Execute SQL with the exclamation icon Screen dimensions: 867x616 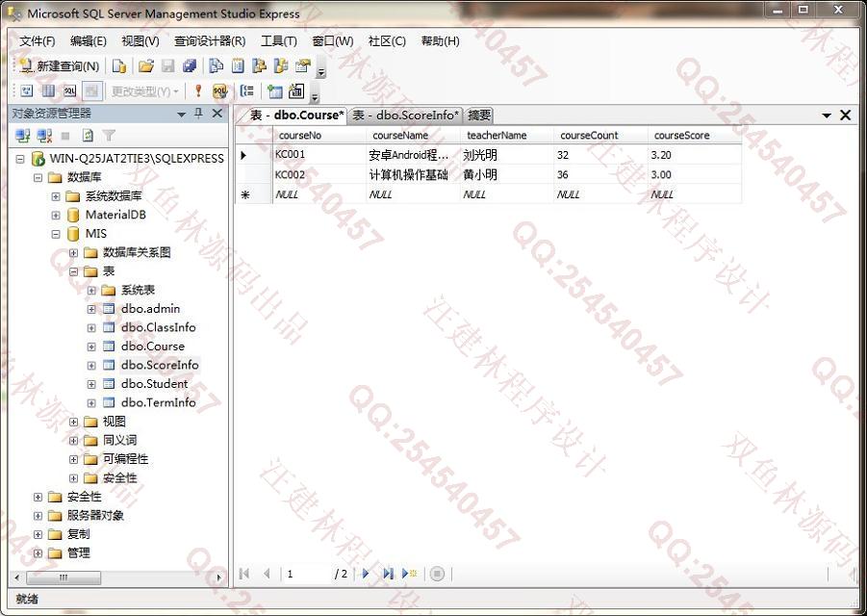pos(198,91)
